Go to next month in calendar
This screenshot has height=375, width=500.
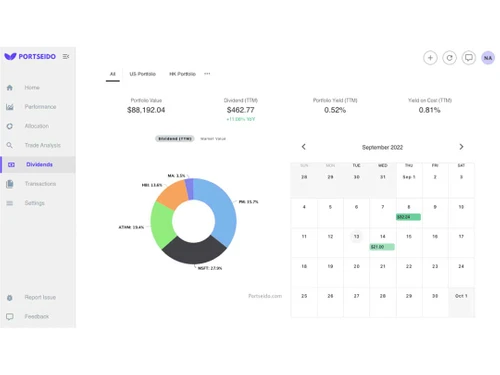pos(461,147)
